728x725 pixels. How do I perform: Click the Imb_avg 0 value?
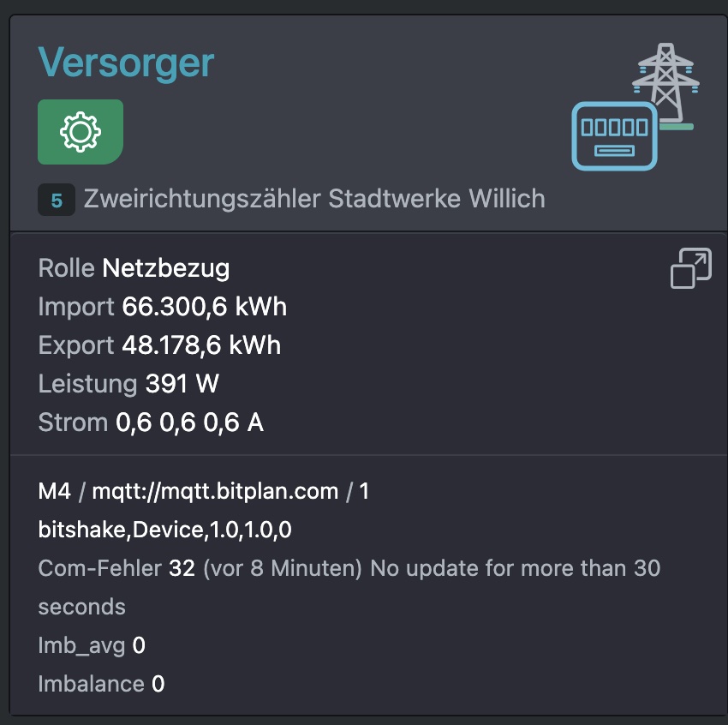coord(92,645)
